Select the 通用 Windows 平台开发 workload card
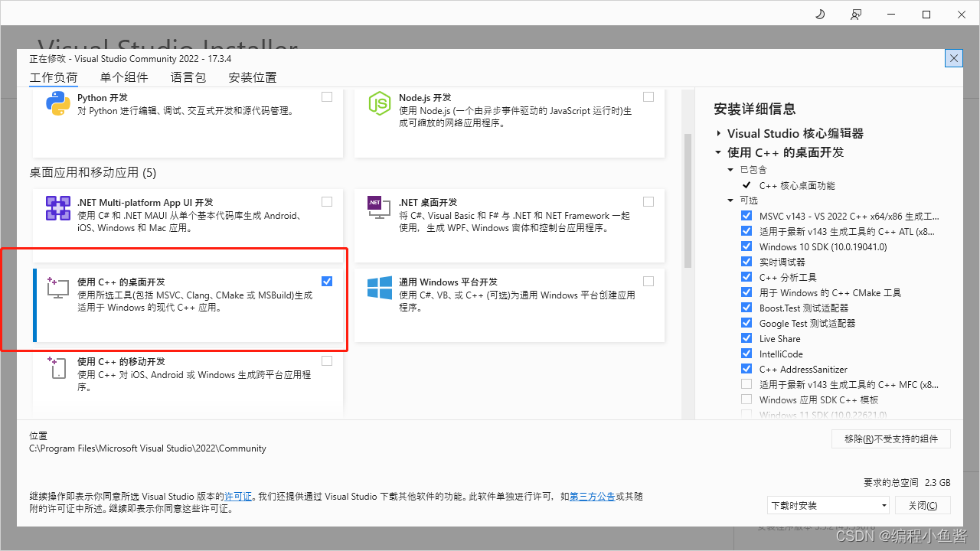This screenshot has height=551, width=980. pos(509,305)
